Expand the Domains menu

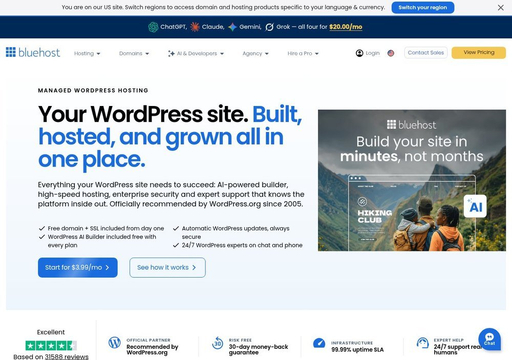pyautogui.click(x=134, y=53)
